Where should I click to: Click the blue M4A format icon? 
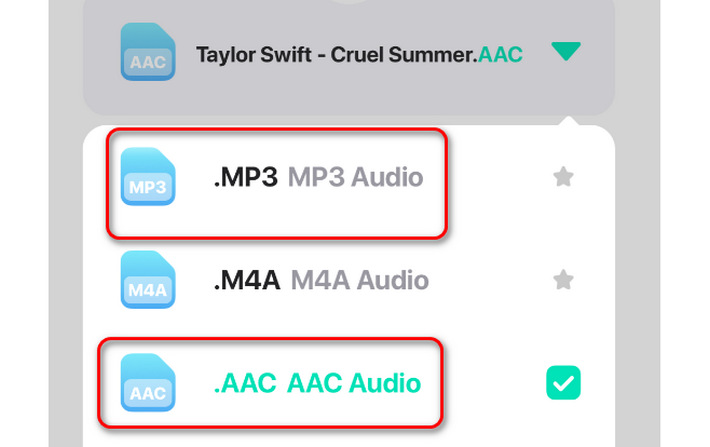[x=148, y=280]
